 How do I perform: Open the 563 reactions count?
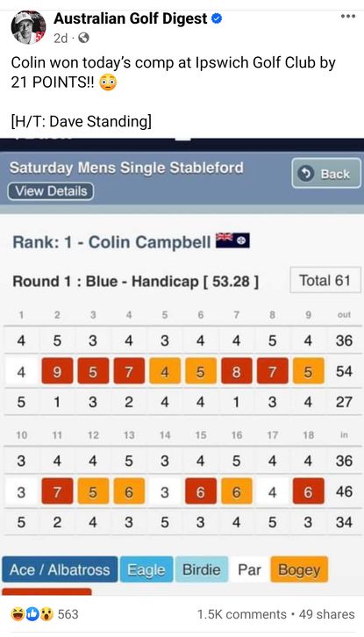[68, 614]
